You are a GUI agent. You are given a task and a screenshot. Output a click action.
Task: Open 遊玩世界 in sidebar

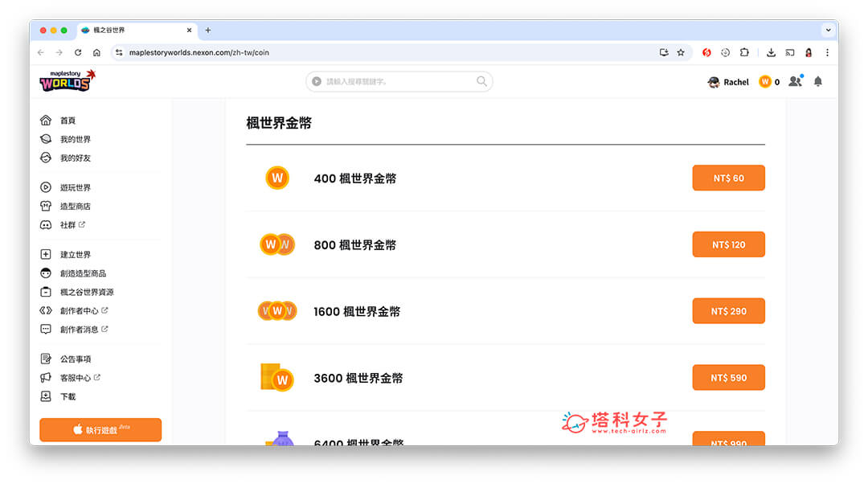(x=76, y=187)
